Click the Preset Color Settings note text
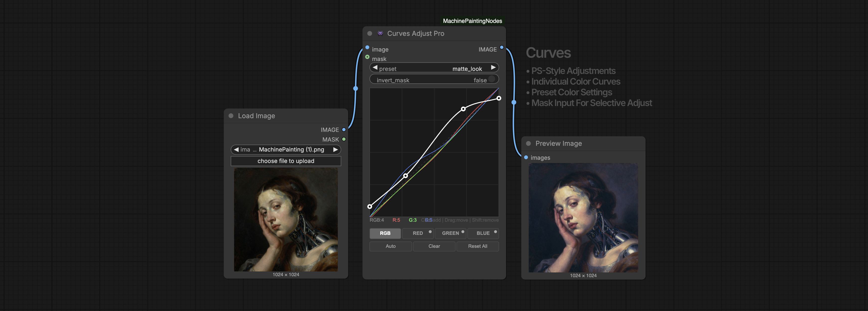 (x=572, y=93)
